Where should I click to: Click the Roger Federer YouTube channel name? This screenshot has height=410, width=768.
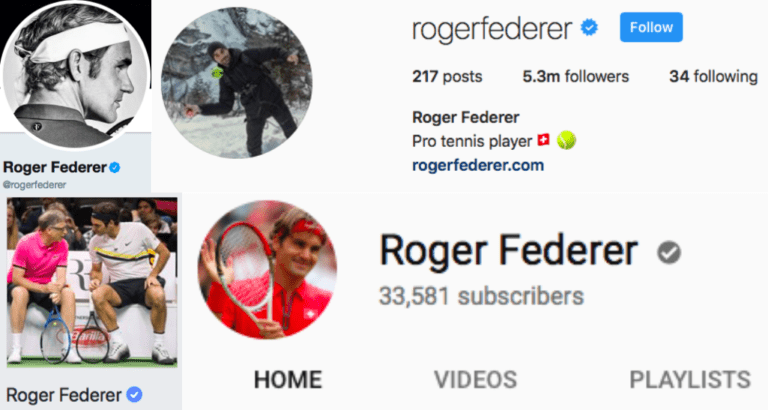[x=508, y=251]
